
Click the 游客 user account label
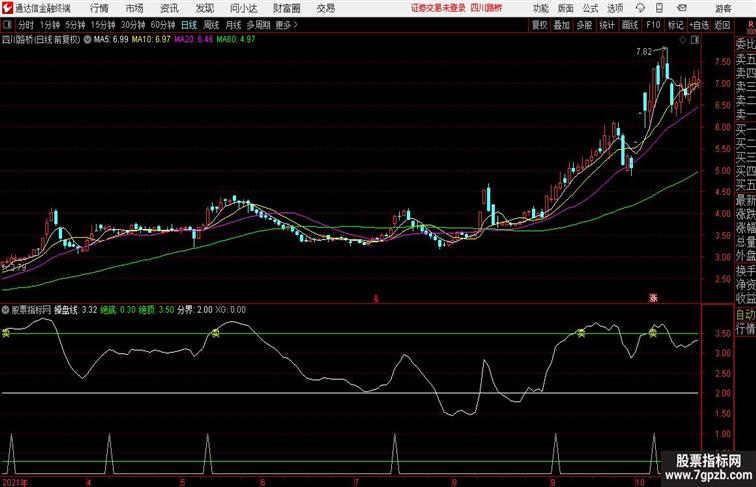[x=723, y=8]
